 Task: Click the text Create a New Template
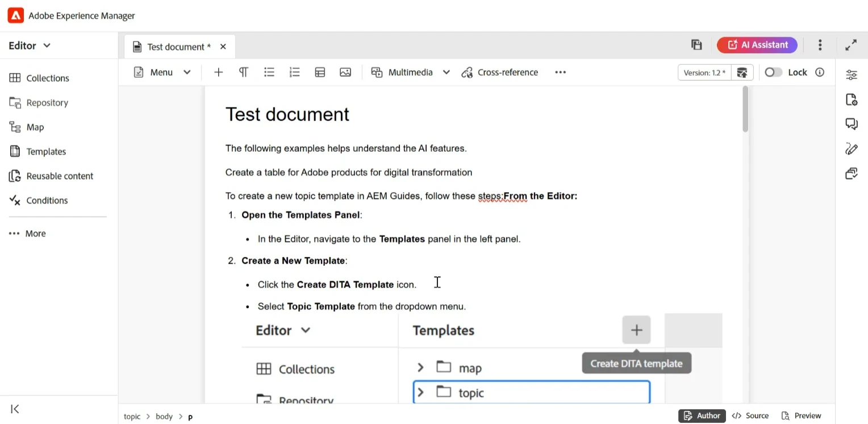[293, 260]
